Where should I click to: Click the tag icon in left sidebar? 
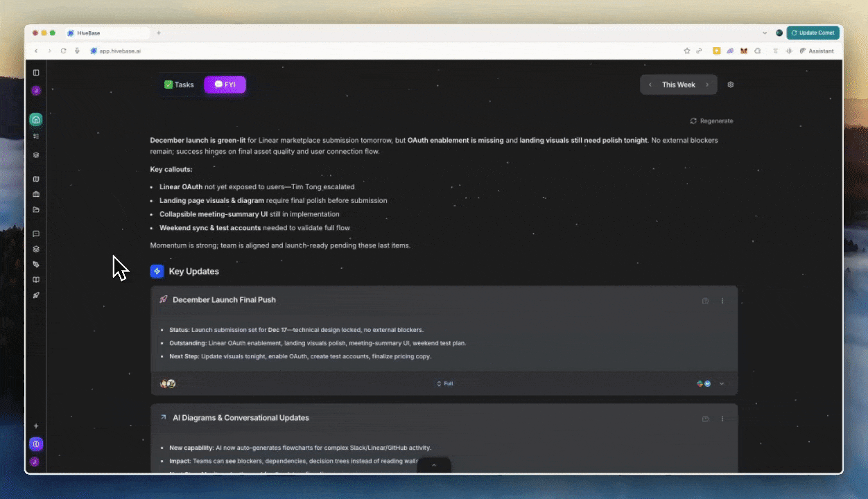[36, 265]
